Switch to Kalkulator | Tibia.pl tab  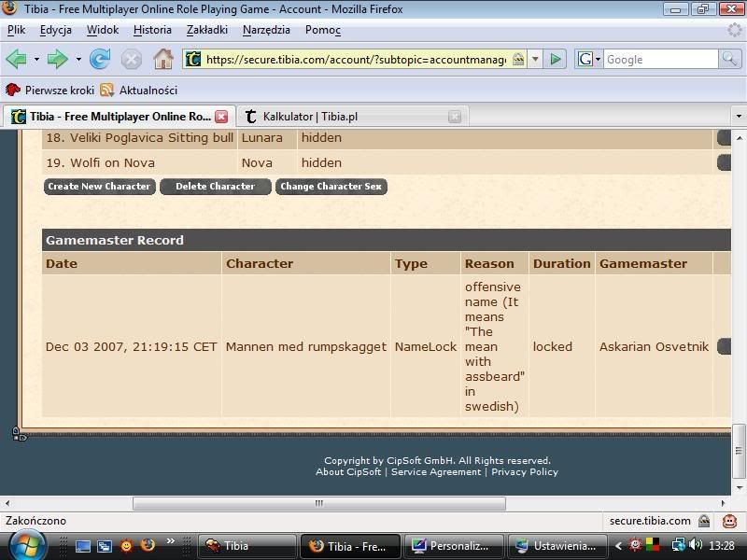click(353, 117)
